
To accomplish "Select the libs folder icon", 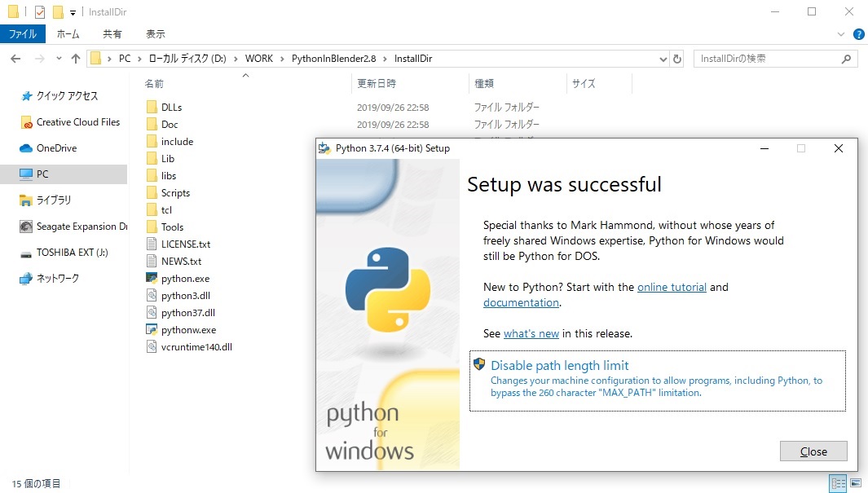I will [x=152, y=175].
